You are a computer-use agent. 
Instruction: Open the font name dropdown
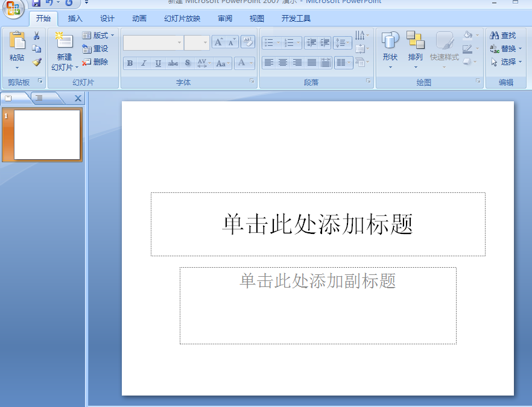click(x=179, y=42)
